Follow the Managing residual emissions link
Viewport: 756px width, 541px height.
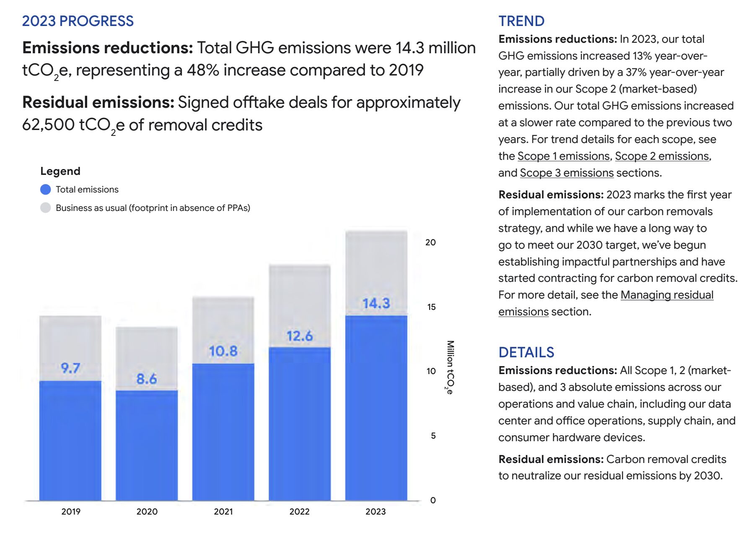click(606, 303)
